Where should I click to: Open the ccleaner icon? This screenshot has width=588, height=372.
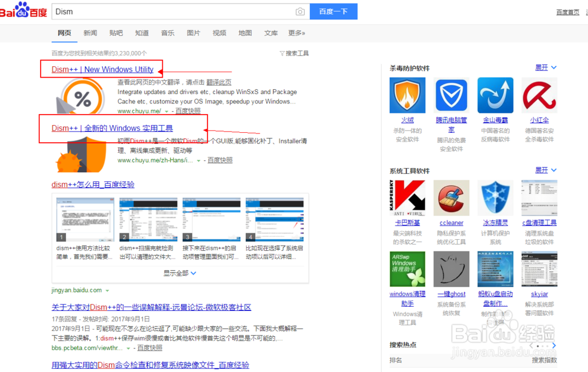(451, 198)
